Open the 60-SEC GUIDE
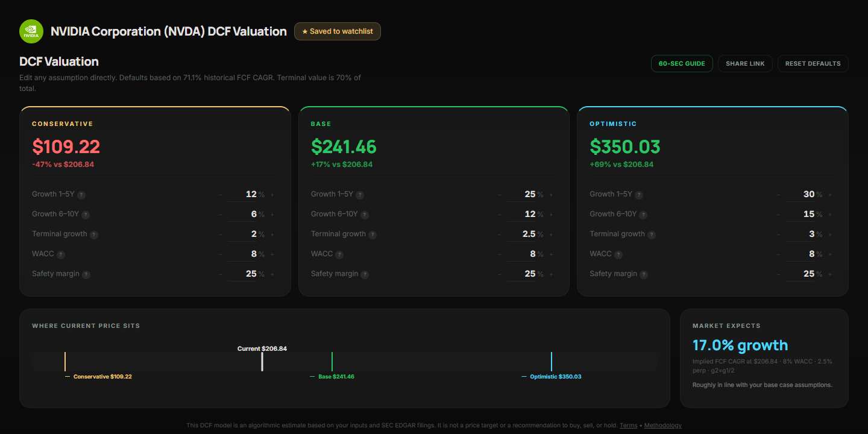Viewport: 868px width, 434px height. click(682, 63)
